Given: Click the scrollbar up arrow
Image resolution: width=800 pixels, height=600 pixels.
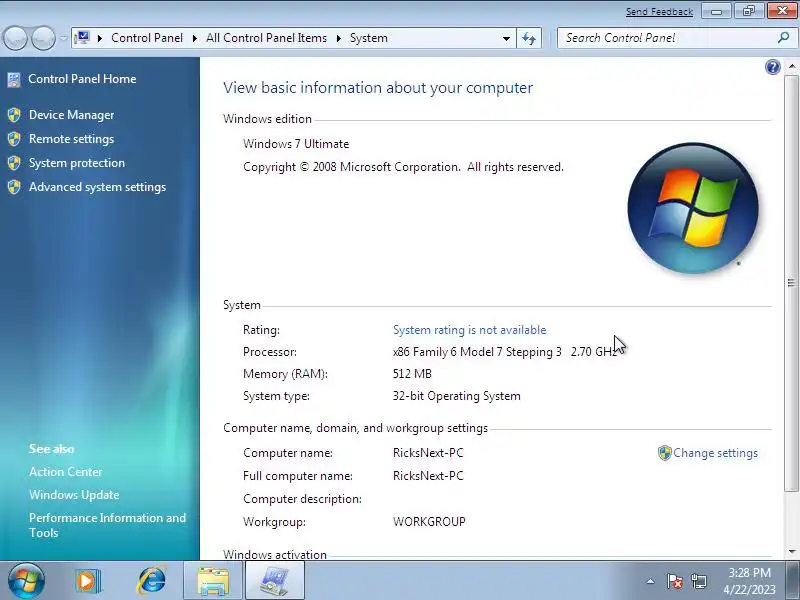Looking at the screenshot, I should 791,66.
